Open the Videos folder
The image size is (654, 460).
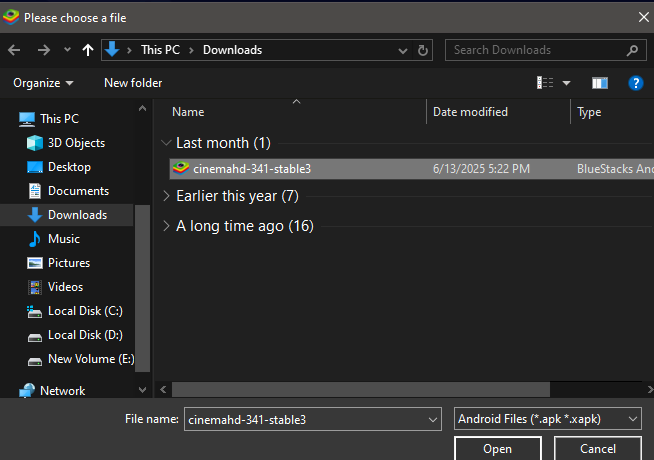click(x=65, y=287)
